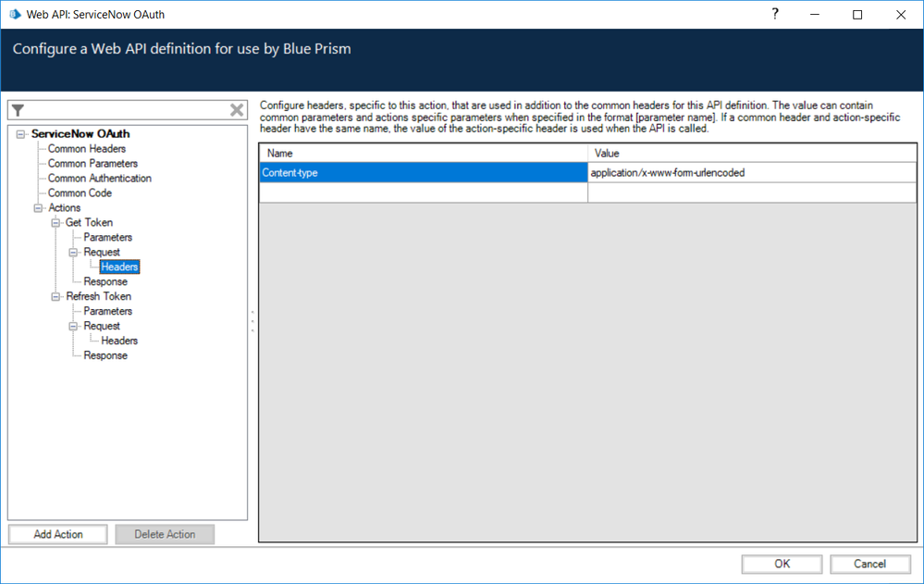
Task: Maximize the Web API dialog window
Action: click(x=857, y=15)
